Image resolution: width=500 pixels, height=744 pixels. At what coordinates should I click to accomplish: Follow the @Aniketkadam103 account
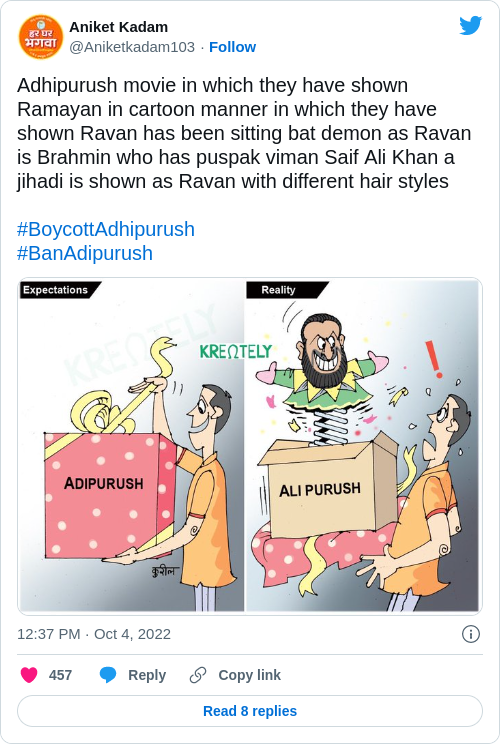(x=232, y=47)
